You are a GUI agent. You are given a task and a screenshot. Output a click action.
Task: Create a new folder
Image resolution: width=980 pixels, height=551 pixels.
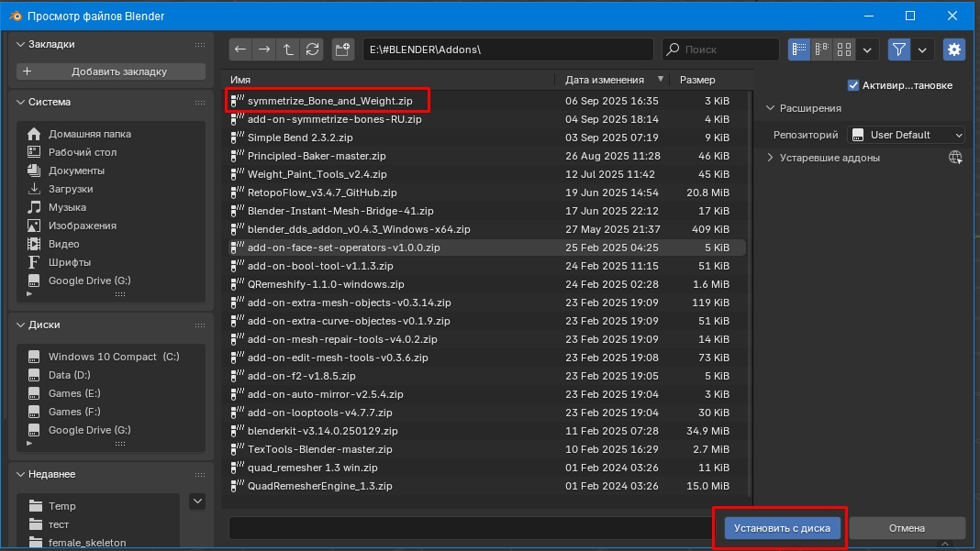tap(342, 50)
